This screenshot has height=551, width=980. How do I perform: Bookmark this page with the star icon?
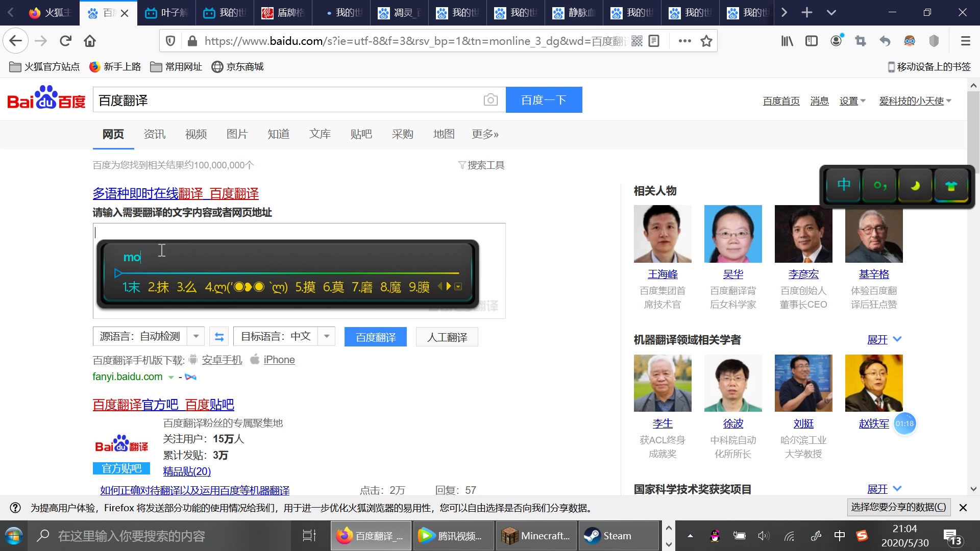pos(706,41)
